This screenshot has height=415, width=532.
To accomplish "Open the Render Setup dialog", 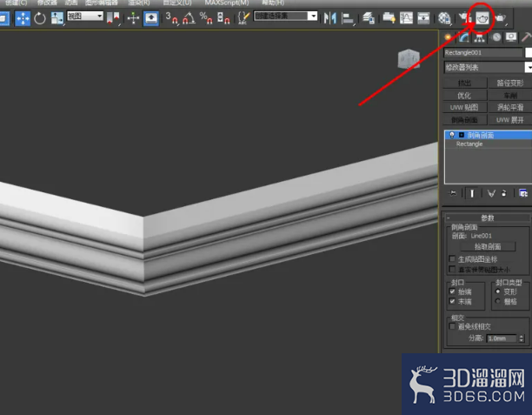I will pos(464,18).
